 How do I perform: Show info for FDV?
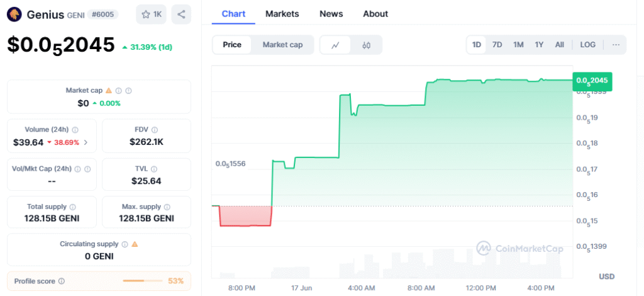pyautogui.click(x=155, y=130)
